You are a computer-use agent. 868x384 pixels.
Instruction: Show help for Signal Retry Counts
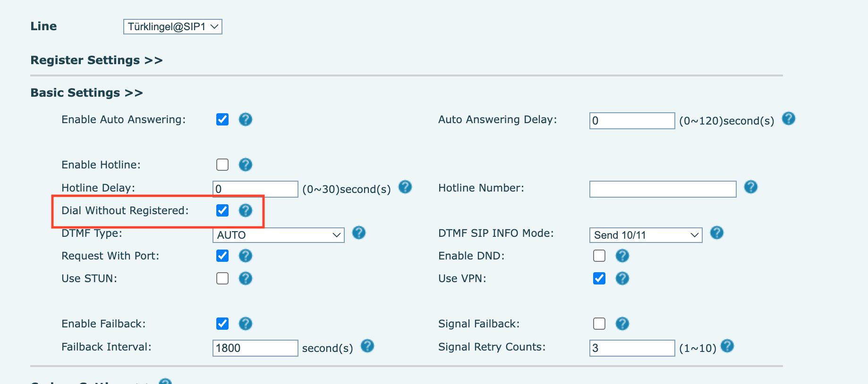click(727, 346)
